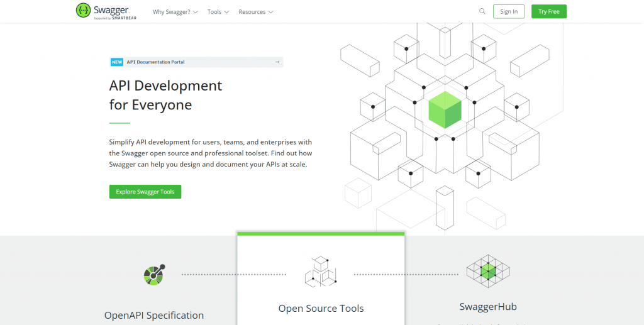The width and height of the screenshot is (644, 325).
Task: Click the Open Source Tools cubes icon
Action: pyautogui.click(x=321, y=272)
